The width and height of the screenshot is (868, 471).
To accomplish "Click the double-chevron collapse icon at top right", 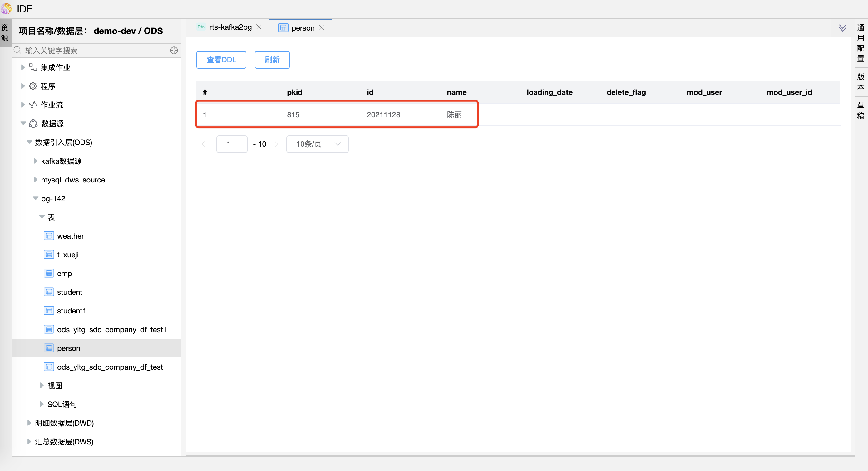I will click(x=842, y=28).
